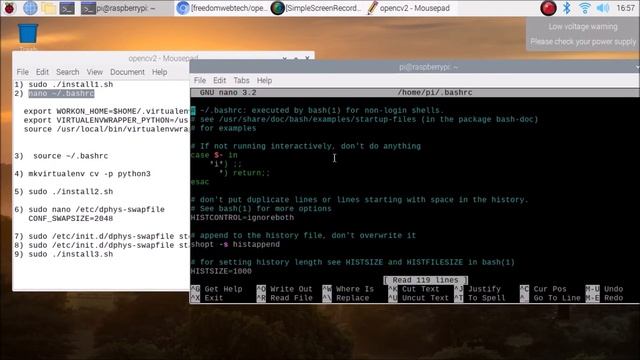
Task: Click nano's 'Cur Pos' shortcut label
Action: click(550, 289)
